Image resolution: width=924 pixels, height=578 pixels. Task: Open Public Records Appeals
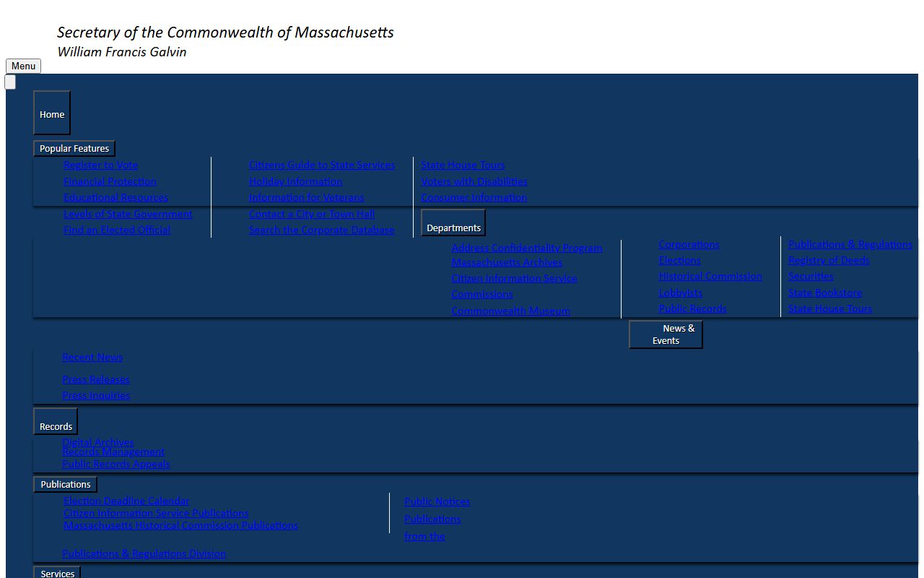(x=116, y=464)
